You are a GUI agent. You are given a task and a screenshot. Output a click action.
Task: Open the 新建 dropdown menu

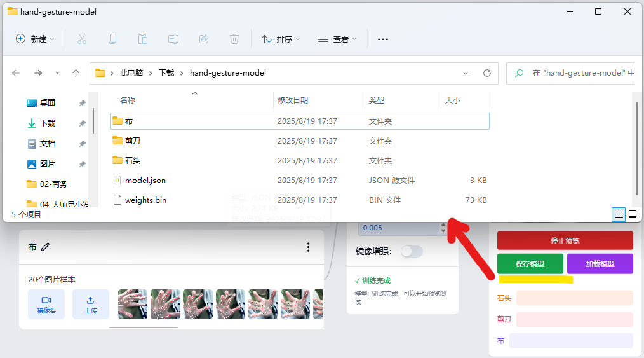[35, 39]
